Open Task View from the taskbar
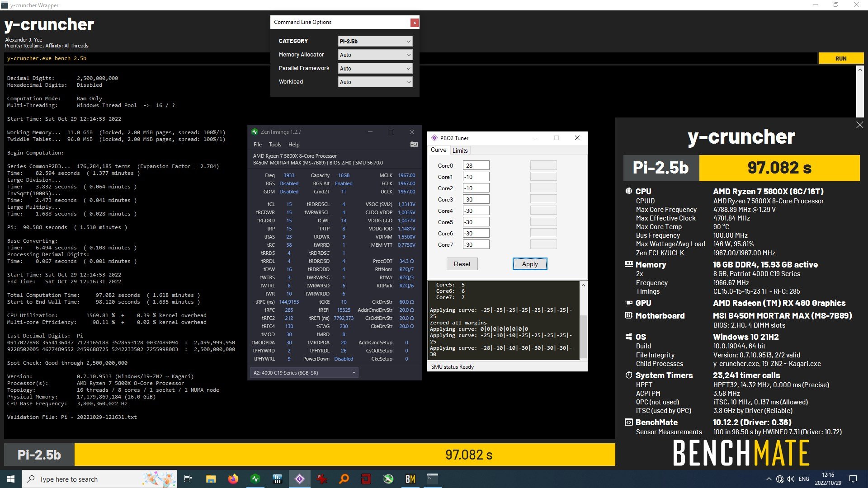 [188, 479]
